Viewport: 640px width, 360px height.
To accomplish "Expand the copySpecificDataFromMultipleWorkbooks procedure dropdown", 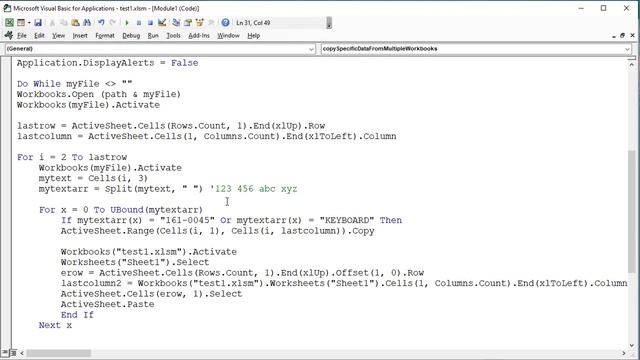I will click(x=627, y=49).
